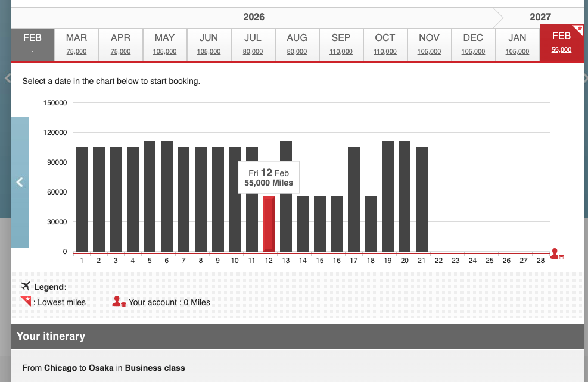Select the highlighted FEB 55,000 tab
Screen dimensions: 588x382
click(x=561, y=43)
